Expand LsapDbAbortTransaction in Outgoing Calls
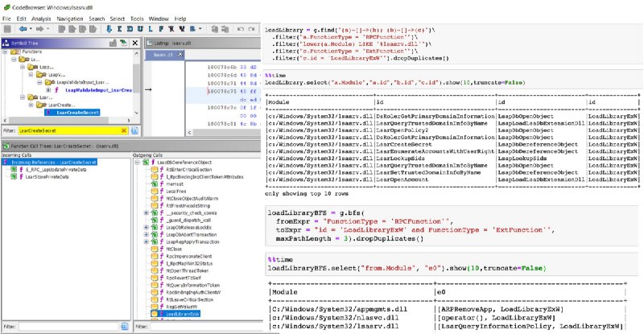This screenshot has width=644, height=334. point(146,234)
